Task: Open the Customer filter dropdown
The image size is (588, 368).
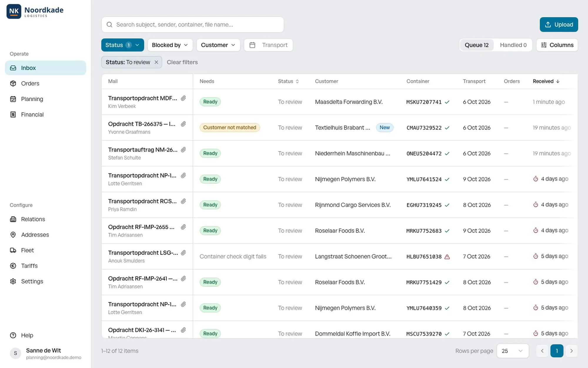Action: pyautogui.click(x=218, y=45)
